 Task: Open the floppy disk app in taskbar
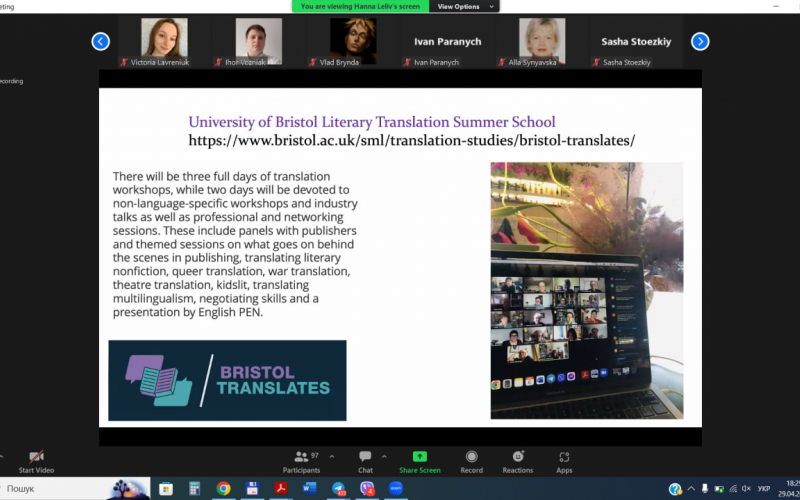252,489
